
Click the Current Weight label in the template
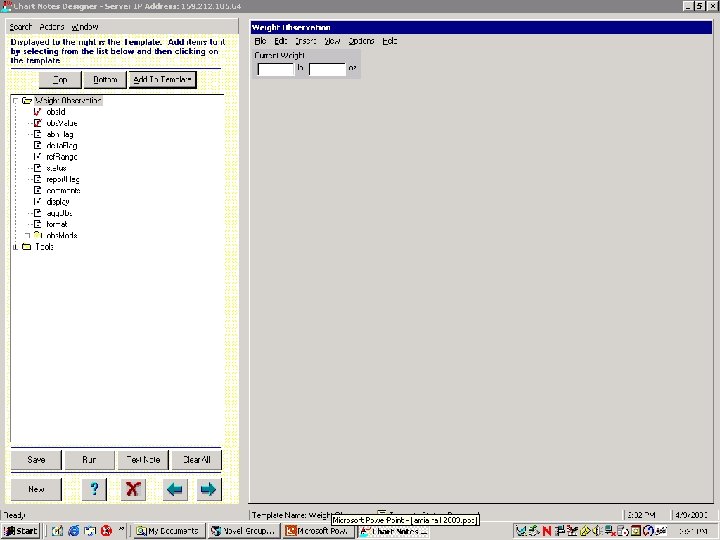[x=280, y=55]
